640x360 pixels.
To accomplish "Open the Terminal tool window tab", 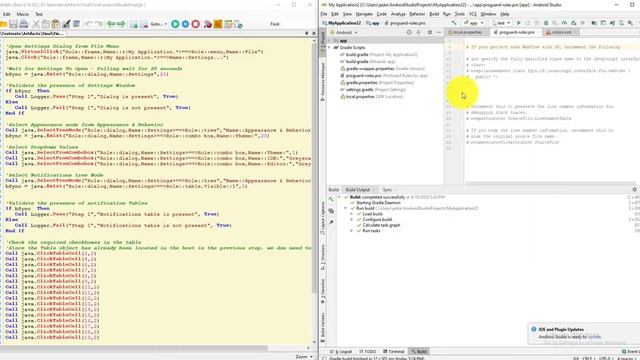I will [x=393, y=351].
